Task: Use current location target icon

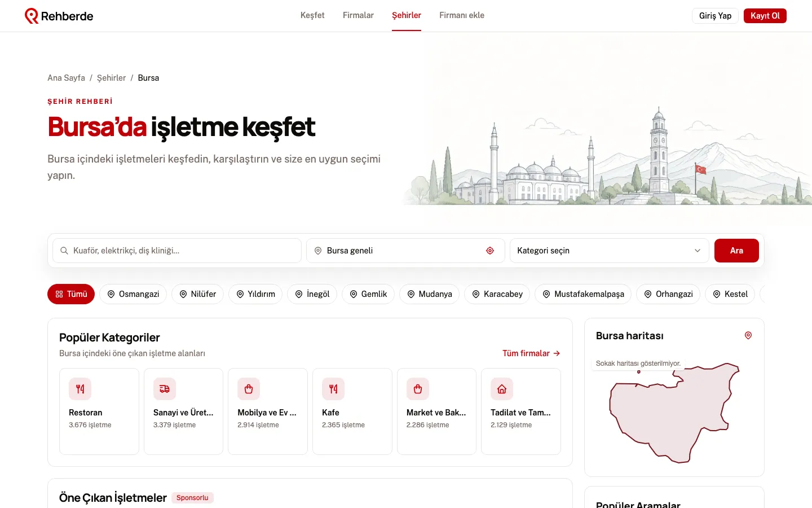Action: click(490, 251)
